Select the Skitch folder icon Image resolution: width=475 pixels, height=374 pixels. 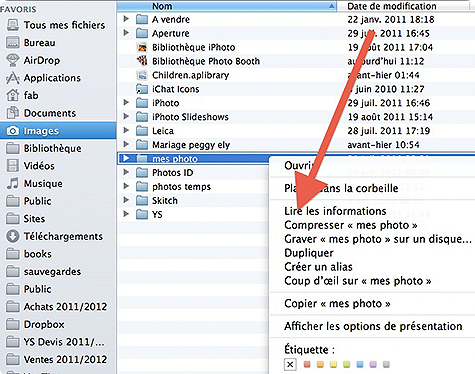coord(142,201)
